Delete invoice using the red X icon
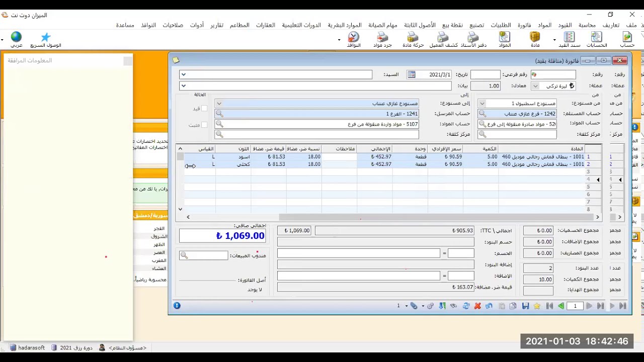 (x=477, y=306)
